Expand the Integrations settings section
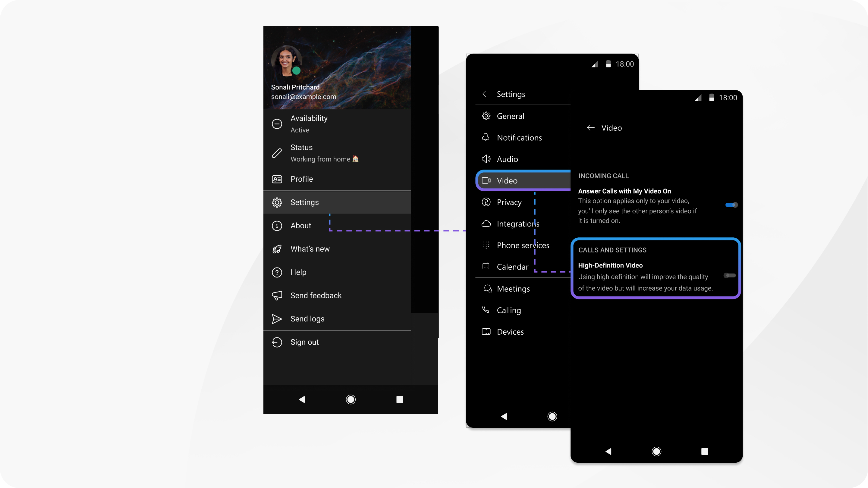The width and height of the screenshot is (868, 488). pyautogui.click(x=517, y=224)
